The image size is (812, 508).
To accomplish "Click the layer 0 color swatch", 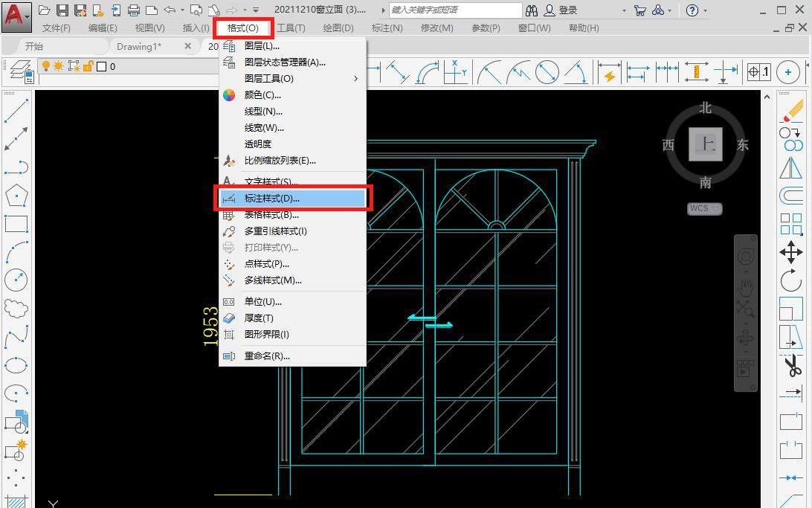I will click(x=101, y=66).
